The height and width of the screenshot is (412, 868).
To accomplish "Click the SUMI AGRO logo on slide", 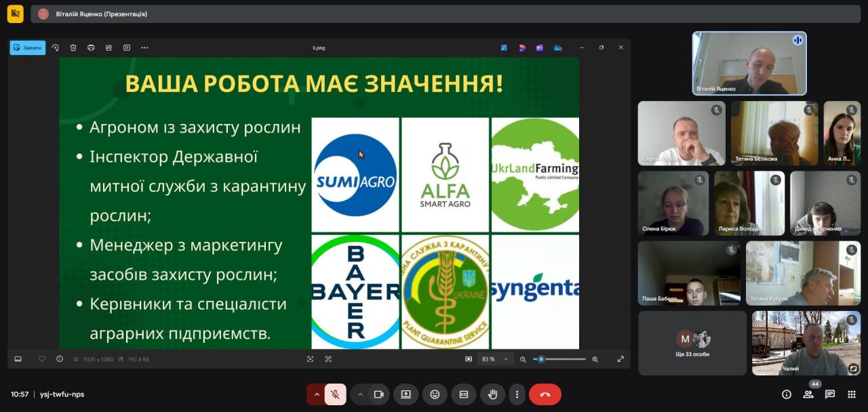I will 355,175.
